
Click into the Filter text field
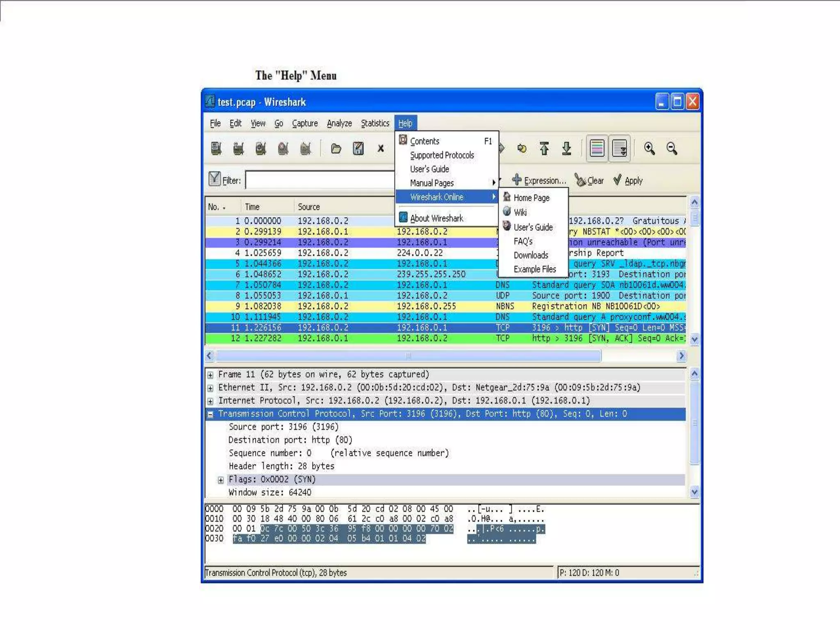click(320, 180)
